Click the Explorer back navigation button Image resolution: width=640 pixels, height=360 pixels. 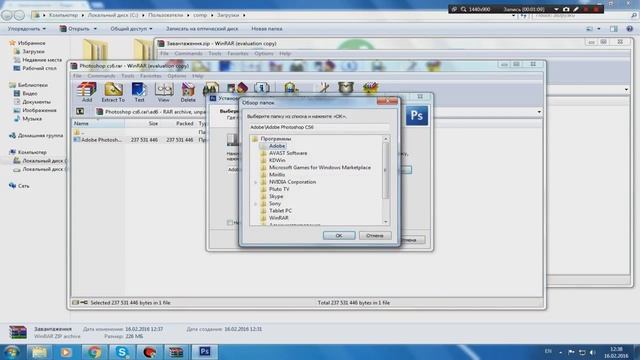coord(7,15)
